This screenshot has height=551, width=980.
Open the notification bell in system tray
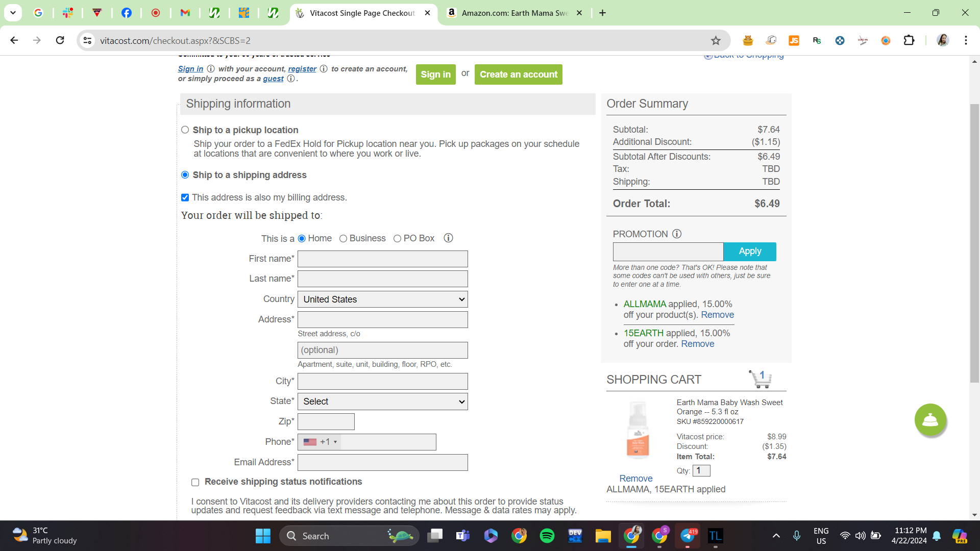point(937,536)
